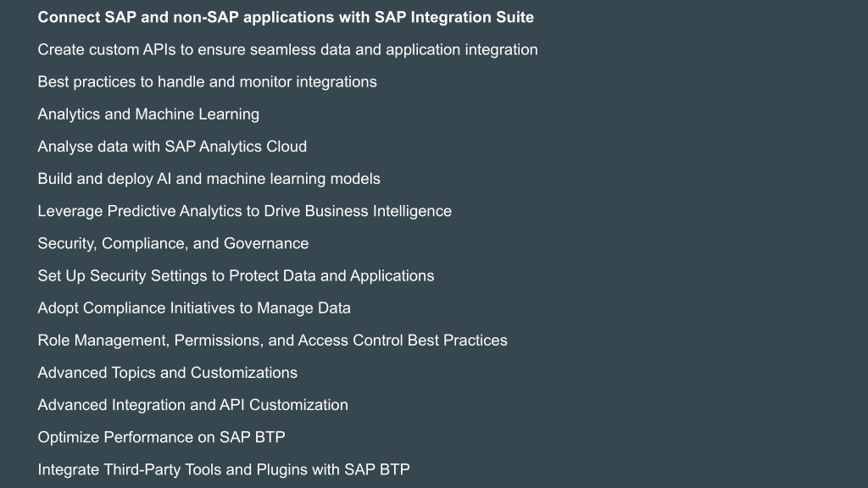
Task: Select 'Optimize Performance on SAP BTP'
Action: (161, 437)
